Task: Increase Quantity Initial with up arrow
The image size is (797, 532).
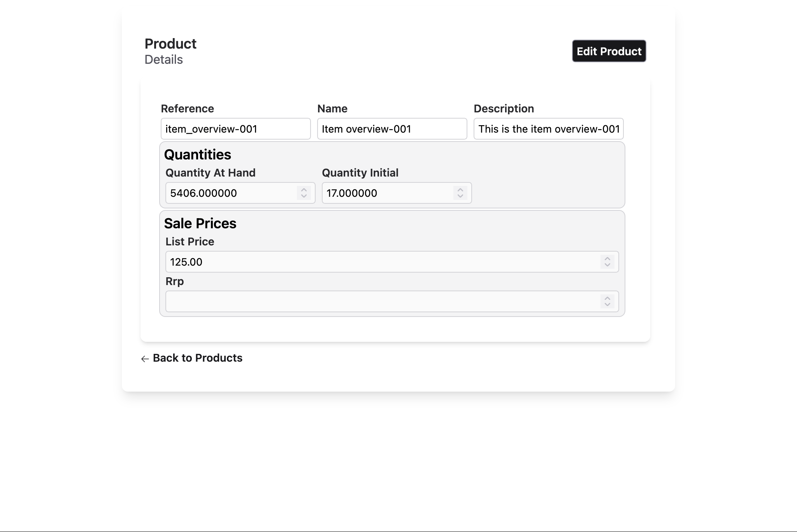Action: [460, 190]
